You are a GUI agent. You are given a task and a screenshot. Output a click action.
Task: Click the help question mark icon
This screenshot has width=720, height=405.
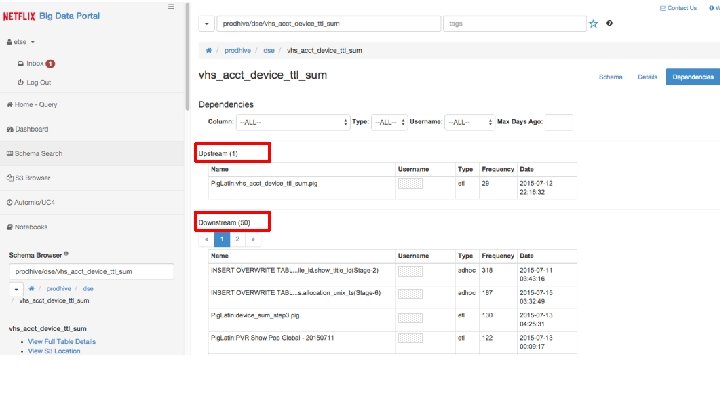pyautogui.click(x=609, y=23)
